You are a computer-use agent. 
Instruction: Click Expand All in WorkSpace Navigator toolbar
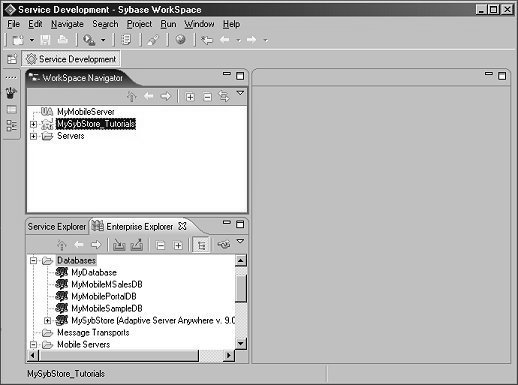[x=190, y=97]
